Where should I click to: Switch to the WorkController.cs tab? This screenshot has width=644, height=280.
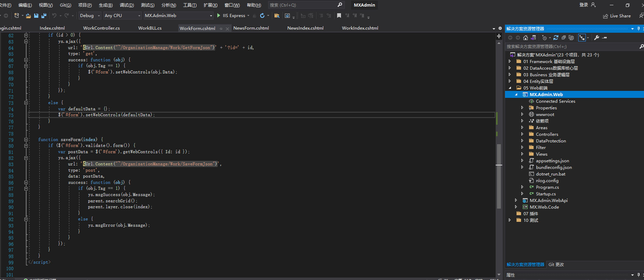[101, 28]
